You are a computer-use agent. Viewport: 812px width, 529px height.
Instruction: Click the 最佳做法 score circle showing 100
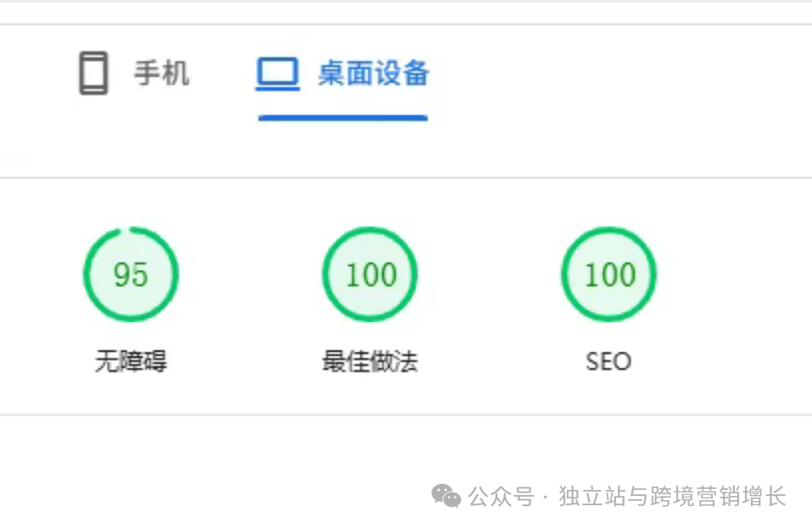click(369, 275)
